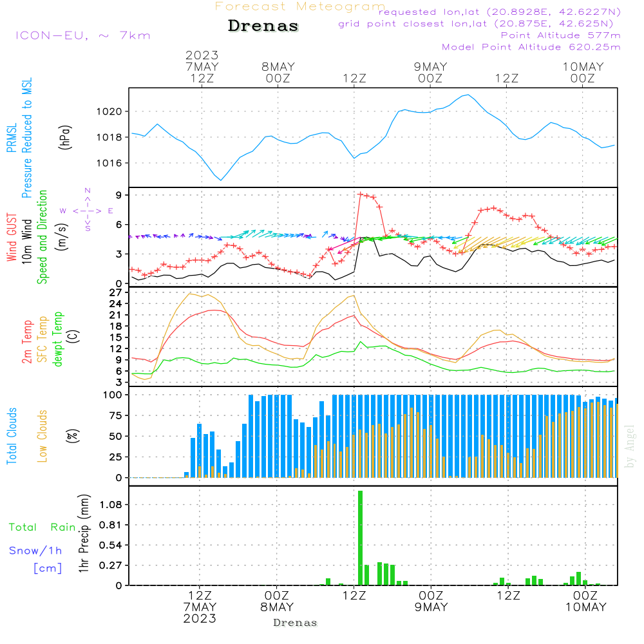Click the '(hPa)' pressure unit label
Viewport: 644px width, 644px height.
tap(65, 137)
